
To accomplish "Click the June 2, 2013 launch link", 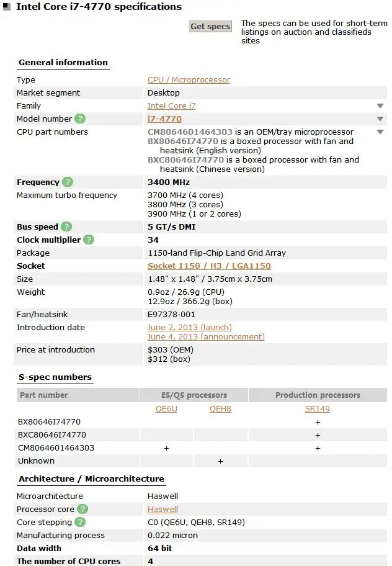I will 189,327.
